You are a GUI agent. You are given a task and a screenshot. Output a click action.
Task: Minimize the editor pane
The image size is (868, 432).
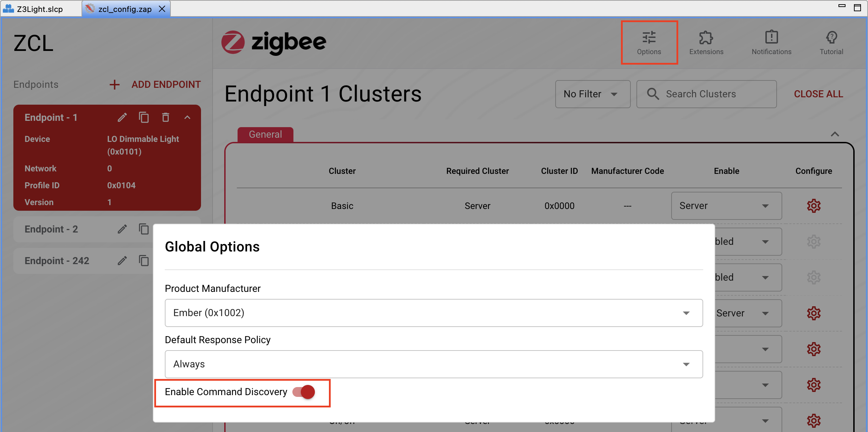pyautogui.click(x=842, y=6)
